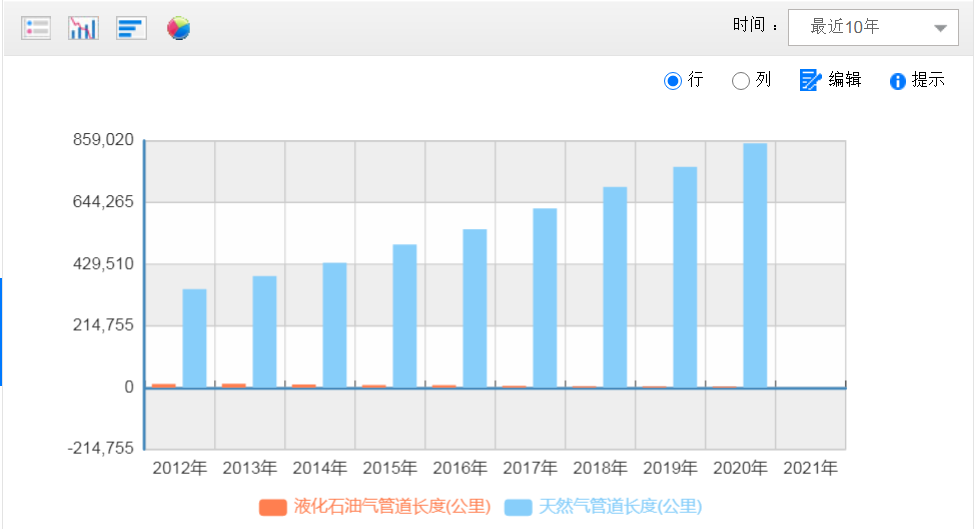This screenshot has width=976, height=529.
Task: Switch to the table list view icon
Action: [x=36, y=28]
